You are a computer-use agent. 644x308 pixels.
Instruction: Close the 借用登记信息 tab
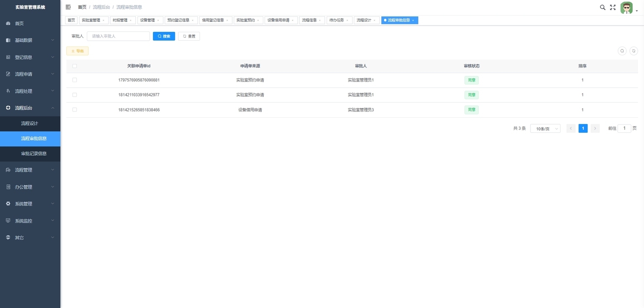[227, 21]
